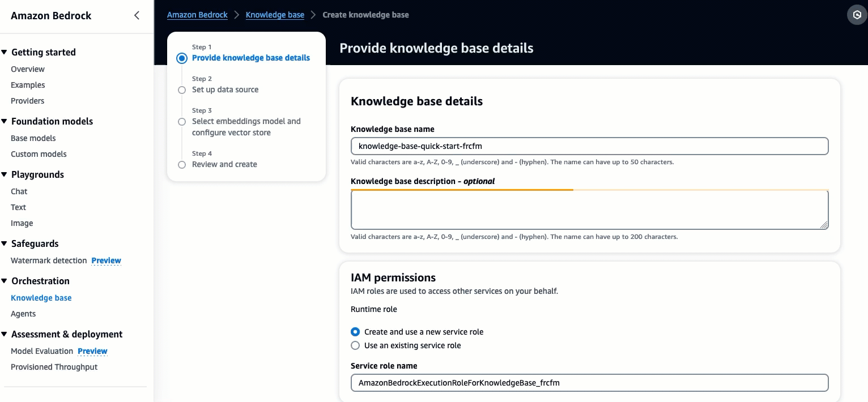
Task: Select Knowledge base in the sidebar
Action: pyautogui.click(x=41, y=298)
